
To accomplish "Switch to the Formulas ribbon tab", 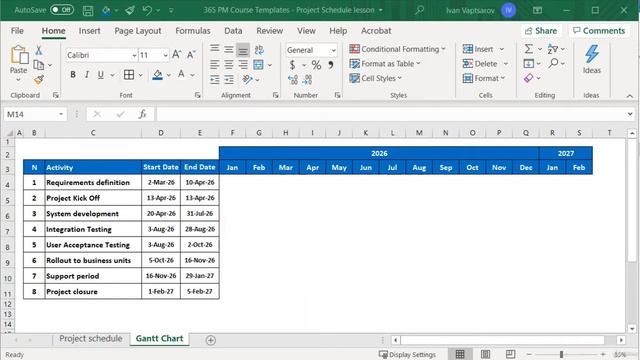I will click(x=193, y=31).
